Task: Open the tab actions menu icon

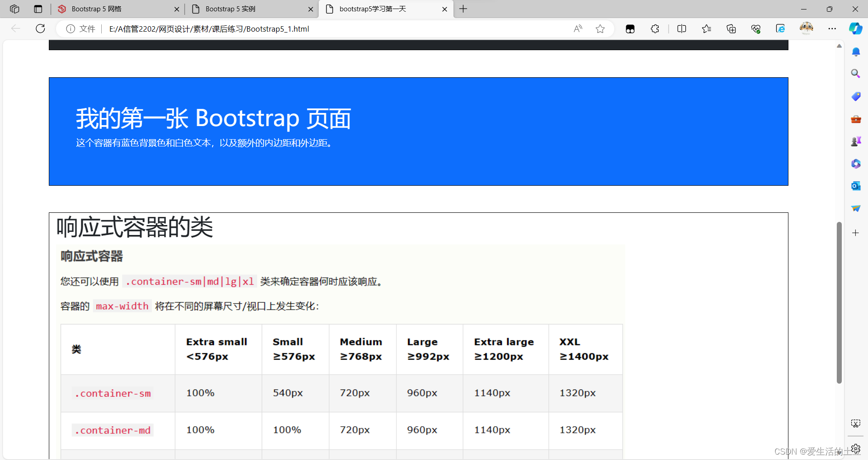Action: [x=38, y=9]
